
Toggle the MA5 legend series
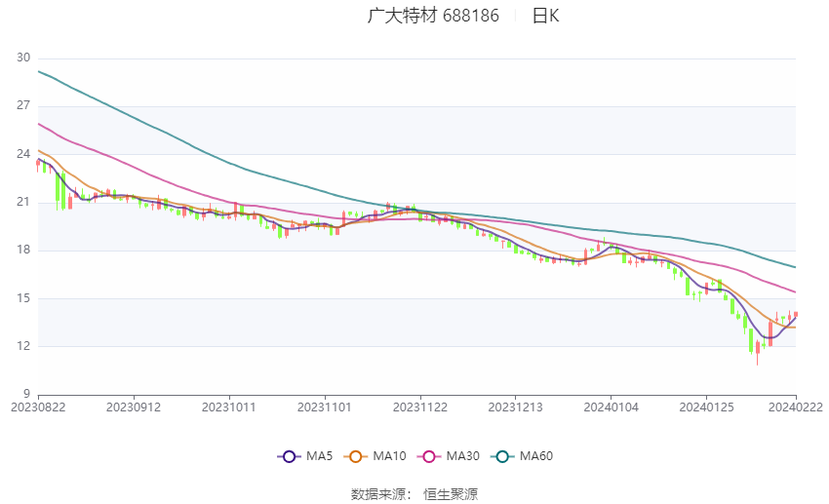coord(305,456)
